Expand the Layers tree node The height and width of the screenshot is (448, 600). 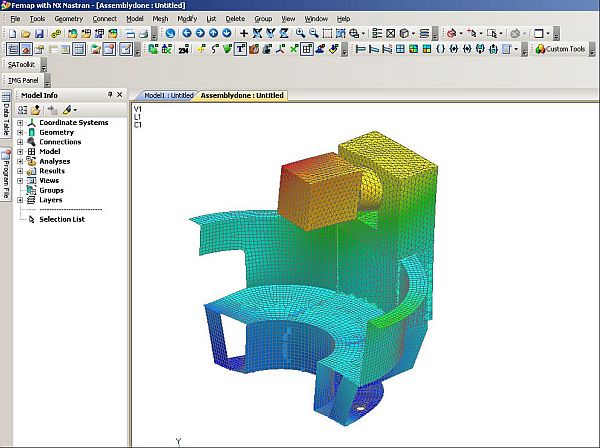click(x=20, y=200)
